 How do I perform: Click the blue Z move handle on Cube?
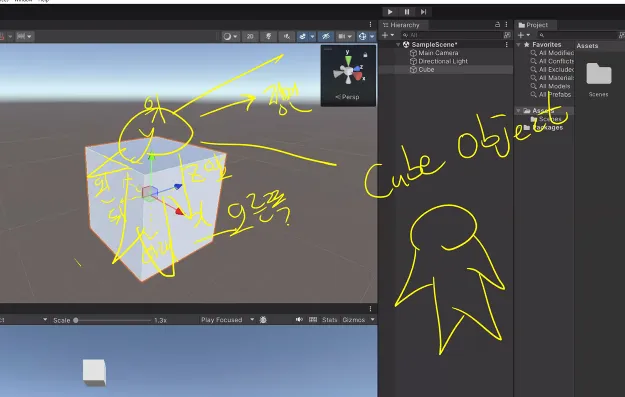click(178, 186)
